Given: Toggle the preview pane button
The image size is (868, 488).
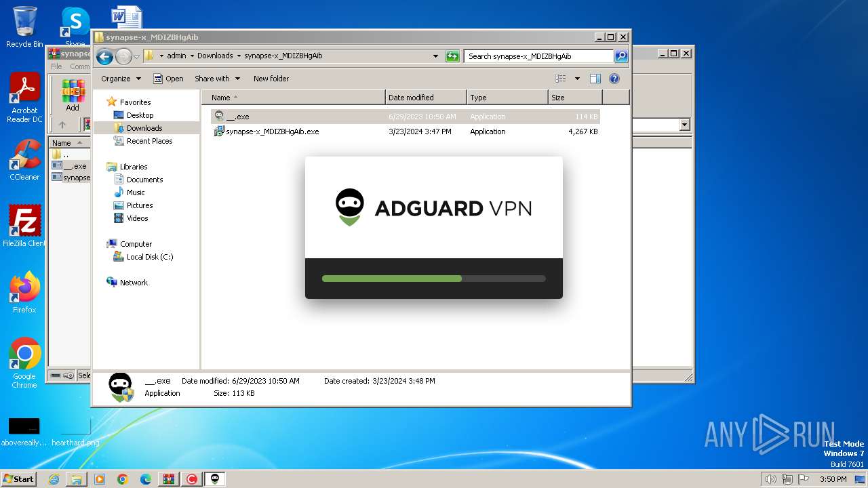Looking at the screenshot, I should [595, 79].
